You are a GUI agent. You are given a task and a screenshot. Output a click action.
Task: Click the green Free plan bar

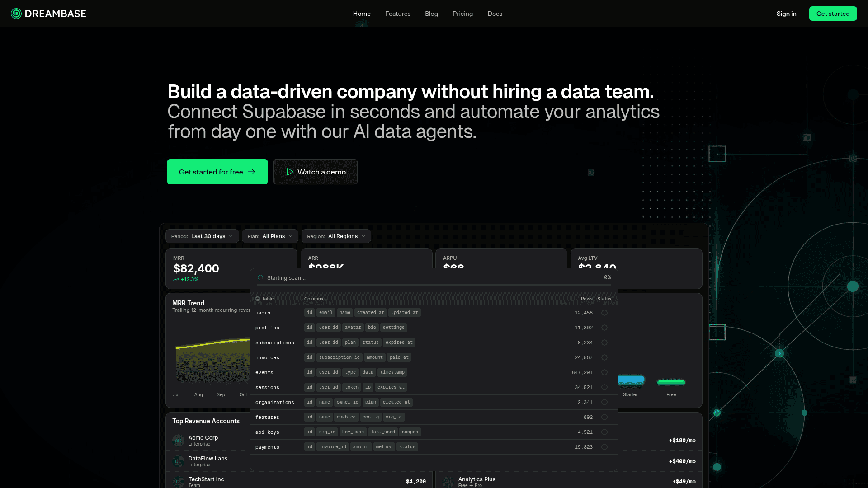pyautogui.click(x=671, y=382)
